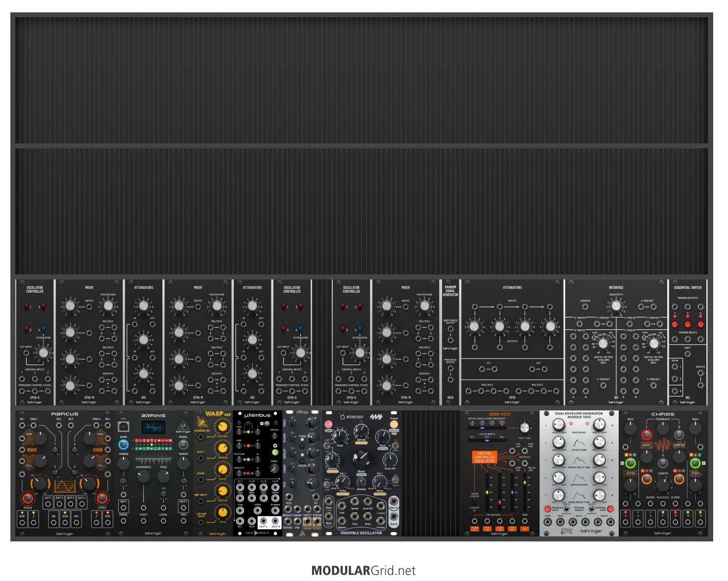Click the INV jack on Abacus
This screenshot has width=728, height=581.
[x=76, y=522]
